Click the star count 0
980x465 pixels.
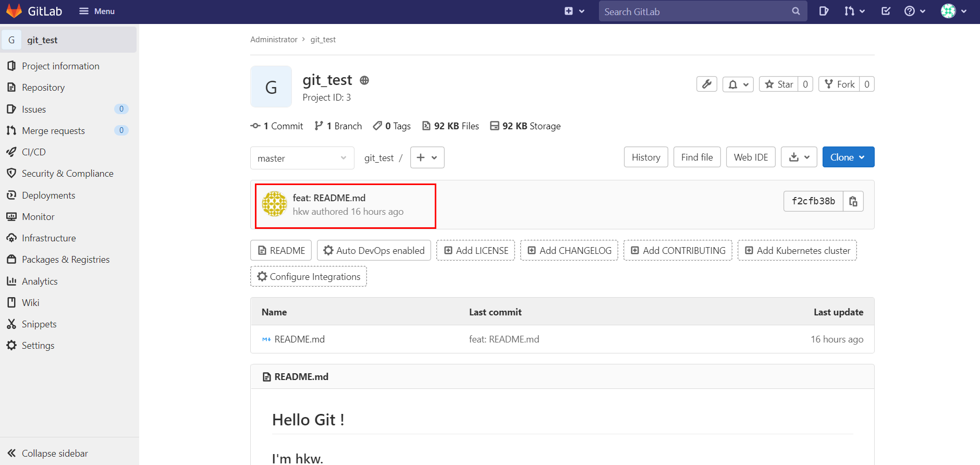805,84
